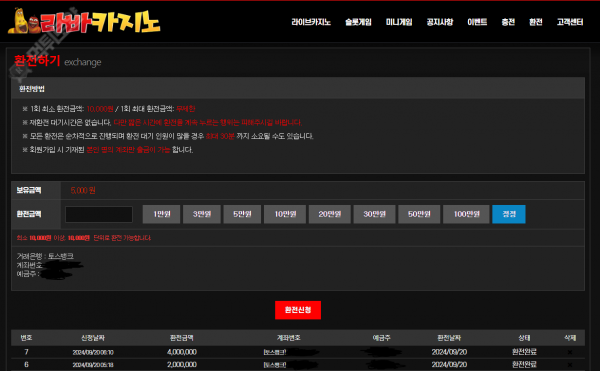
Task: Open the 공지사항 page
Action: click(440, 22)
